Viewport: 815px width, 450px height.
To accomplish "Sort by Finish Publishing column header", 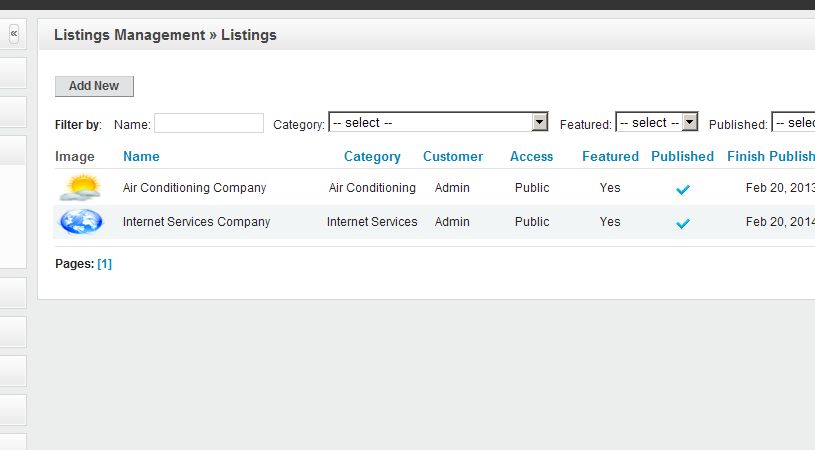I will click(x=771, y=156).
